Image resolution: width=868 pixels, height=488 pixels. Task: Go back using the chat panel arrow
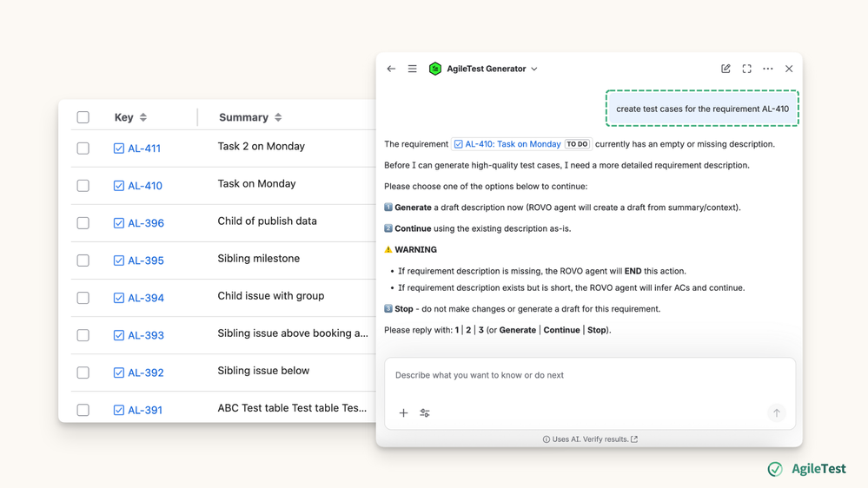[391, 69]
